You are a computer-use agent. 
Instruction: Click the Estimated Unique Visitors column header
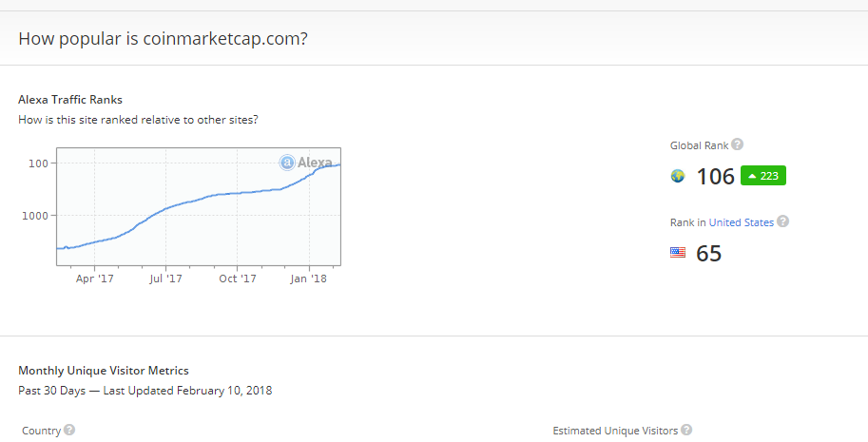(615, 431)
